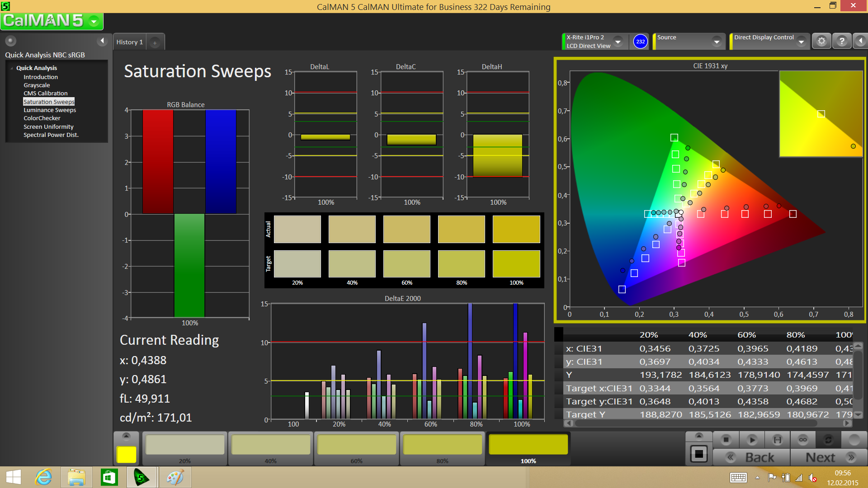Toggle the black pattern window square button
Viewport: 868px width, 488px height.
pyautogui.click(x=698, y=454)
